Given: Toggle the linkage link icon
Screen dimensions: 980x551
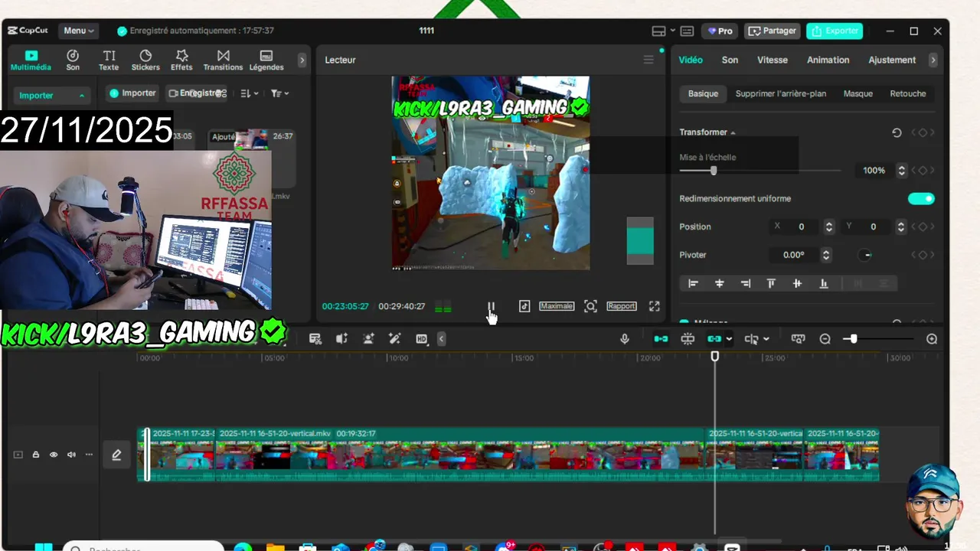Looking at the screenshot, I should pyautogui.click(x=714, y=339).
